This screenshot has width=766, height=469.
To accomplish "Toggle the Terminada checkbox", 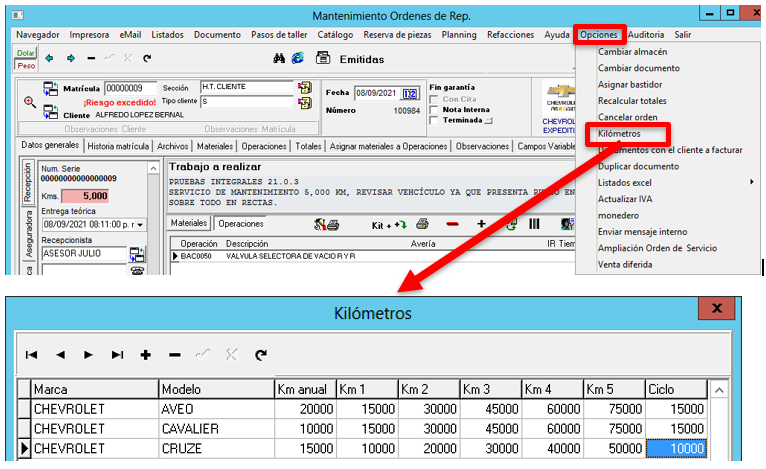I will click(434, 120).
